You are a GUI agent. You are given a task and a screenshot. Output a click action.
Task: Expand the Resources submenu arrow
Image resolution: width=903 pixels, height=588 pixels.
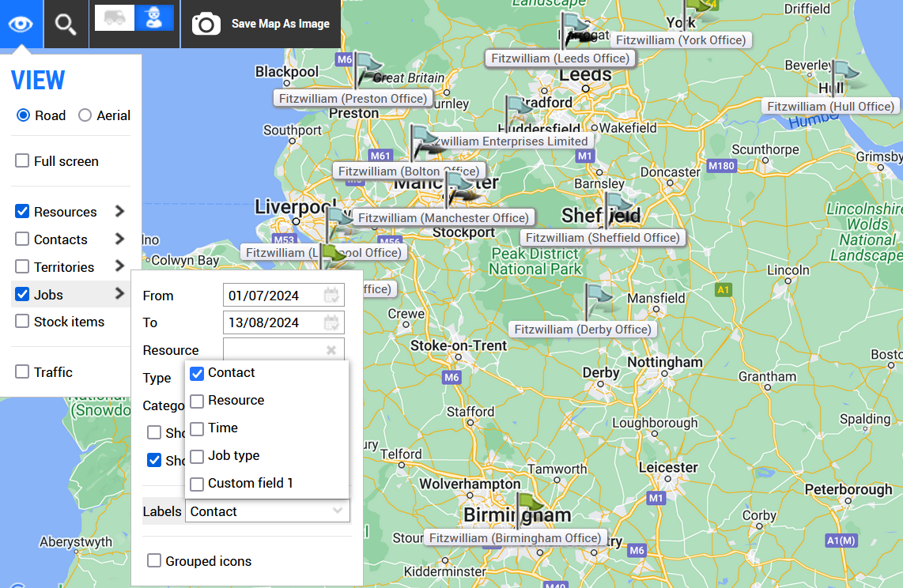[119, 212]
